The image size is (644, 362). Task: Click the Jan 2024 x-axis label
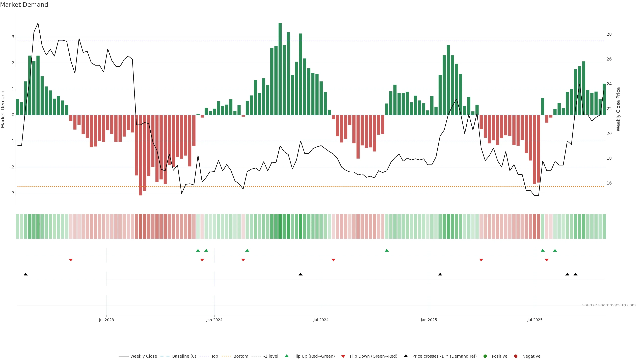214,320
